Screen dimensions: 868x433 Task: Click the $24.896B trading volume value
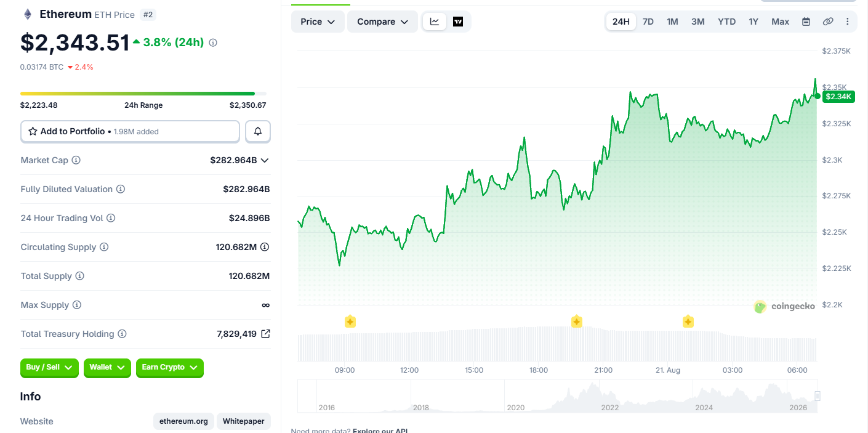click(x=249, y=218)
